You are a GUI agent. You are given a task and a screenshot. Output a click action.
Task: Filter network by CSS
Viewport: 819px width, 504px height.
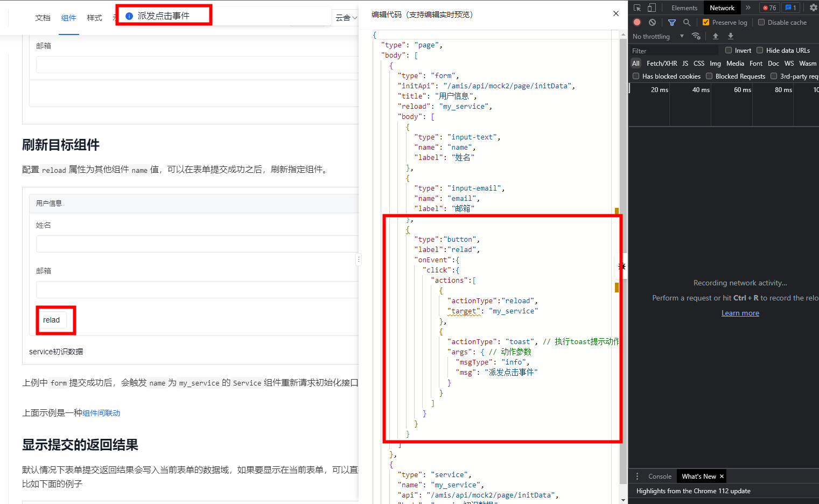pyautogui.click(x=699, y=63)
